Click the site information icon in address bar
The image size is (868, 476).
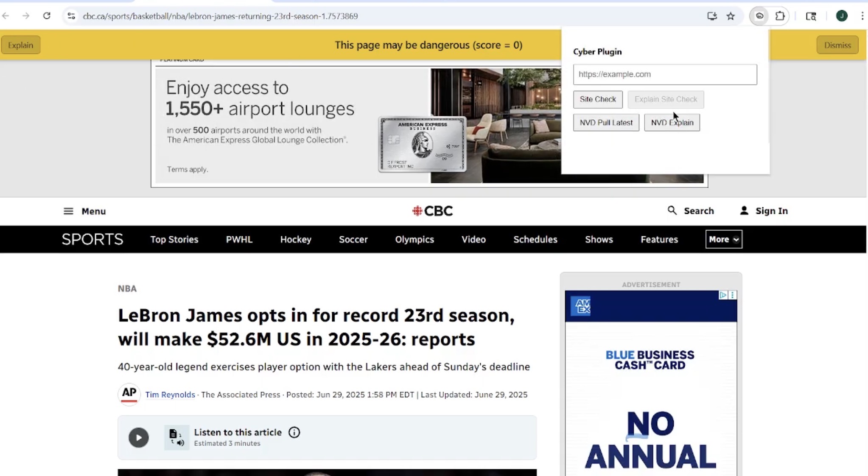pyautogui.click(x=71, y=16)
